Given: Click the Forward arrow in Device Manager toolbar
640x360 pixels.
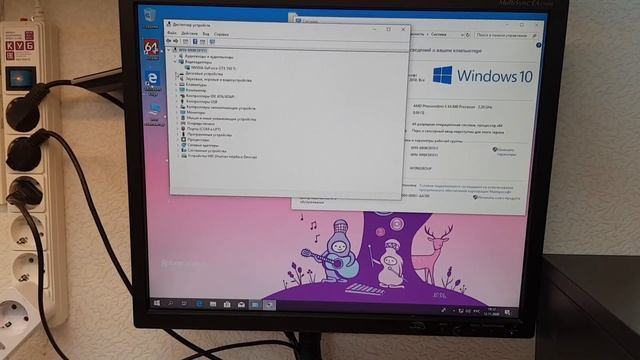Looking at the screenshot, I should tap(176, 41).
